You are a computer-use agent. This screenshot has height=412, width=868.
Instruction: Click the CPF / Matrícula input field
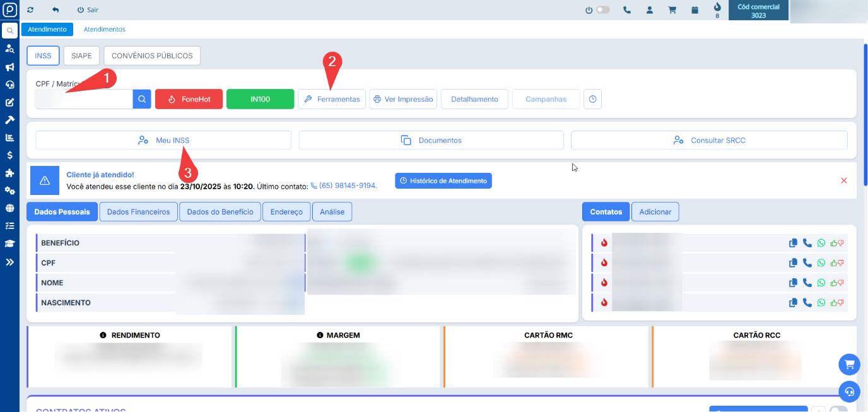[x=84, y=99]
